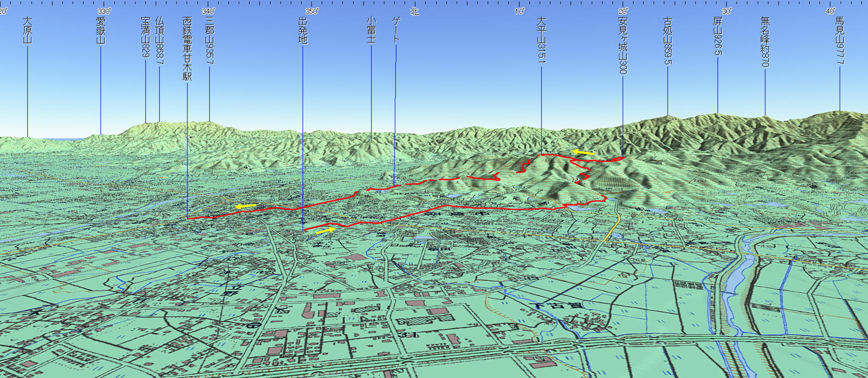This screenshot has height=378, width=868.
Task: Select the 古処山859.5 peak label
Action: point(668,41)
